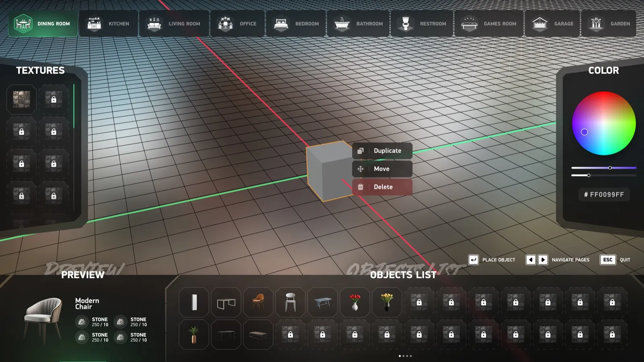This screenshot has width=644, height=362.
Task: Click the trash icon beside Delete
Action: [x=361, y=187]
